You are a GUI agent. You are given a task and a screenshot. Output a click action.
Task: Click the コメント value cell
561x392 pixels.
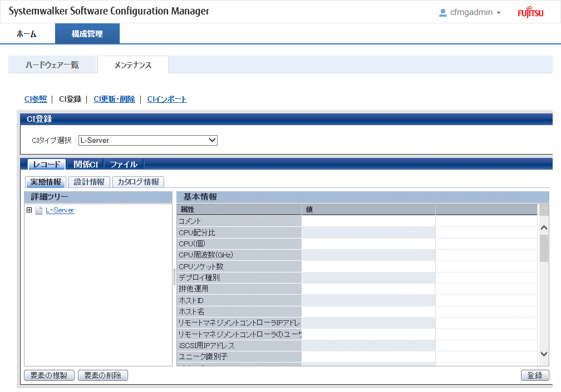(368, 221)
